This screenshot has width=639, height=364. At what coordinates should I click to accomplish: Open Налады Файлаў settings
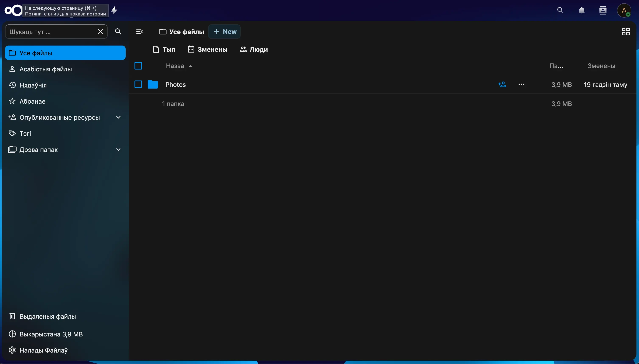coord(43,350)
